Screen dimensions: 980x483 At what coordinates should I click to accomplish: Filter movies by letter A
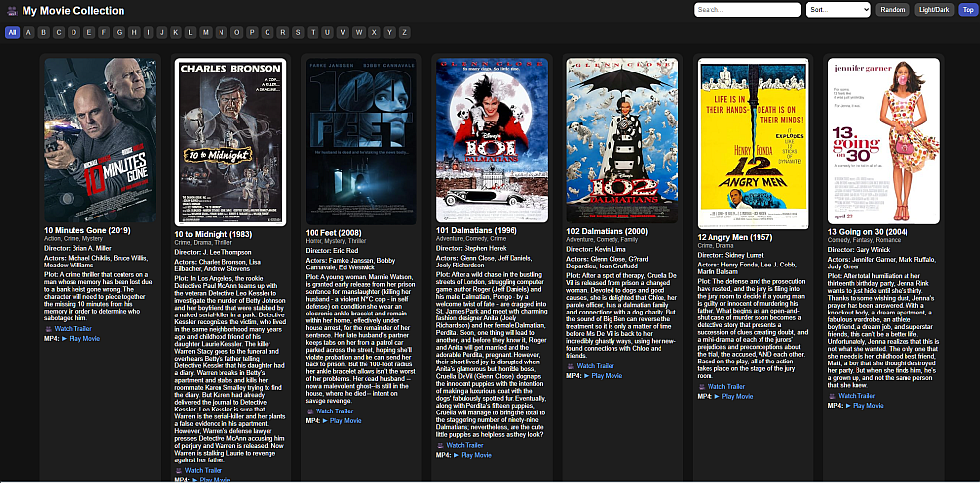28,33
